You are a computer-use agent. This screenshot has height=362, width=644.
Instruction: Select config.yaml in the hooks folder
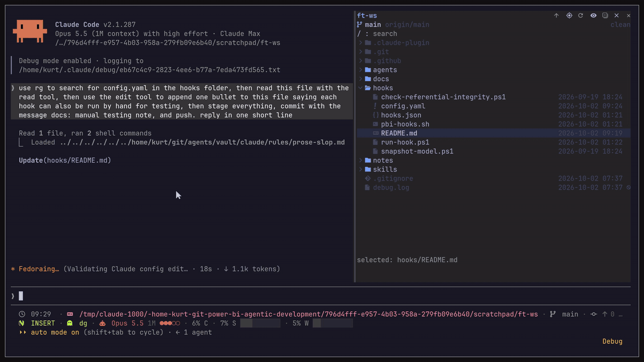(x=403, y=106)
